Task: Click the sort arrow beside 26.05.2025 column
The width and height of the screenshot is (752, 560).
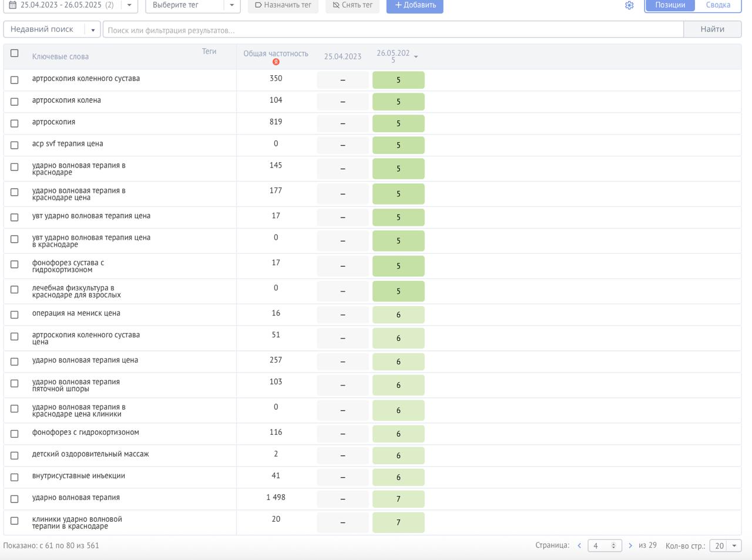Action: pyautogui.click(x=416, y=57)
